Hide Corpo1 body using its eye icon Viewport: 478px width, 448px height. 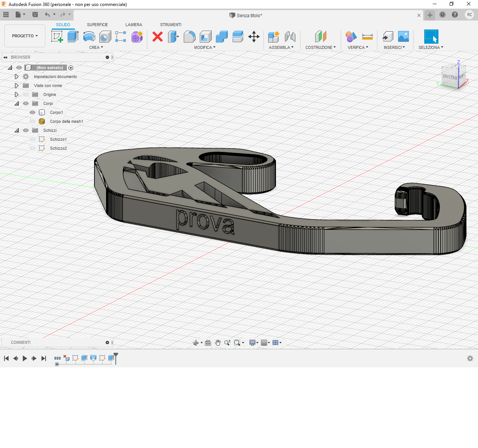click(32, 112)
